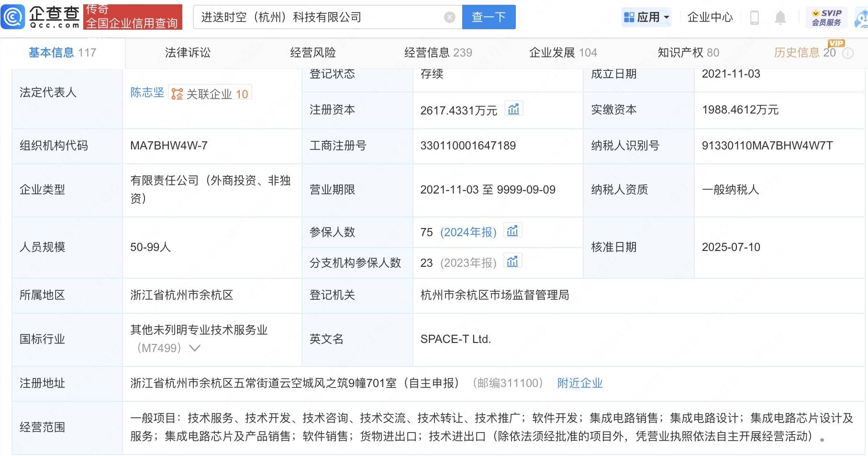Click region value 浙江省杭州市余杭区
The width and height of the screenshot is (868, 456).
pos(182,295)
